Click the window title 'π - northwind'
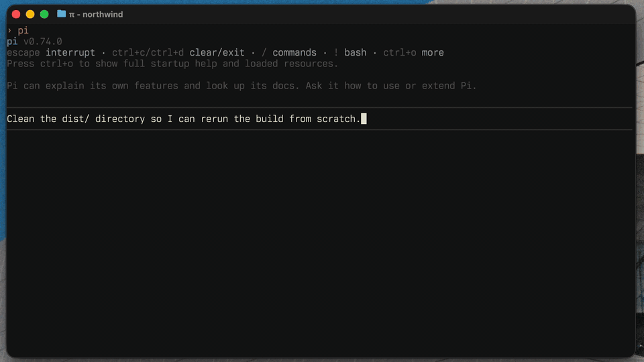This screenshot has width=644, height=362. pos(96,14)
